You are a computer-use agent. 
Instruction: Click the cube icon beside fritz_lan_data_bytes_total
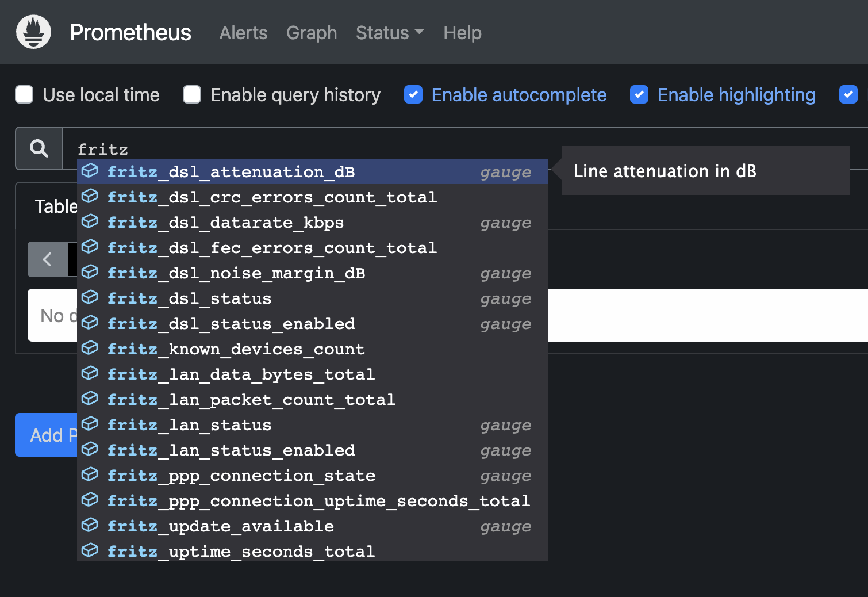tap(90, 373)
